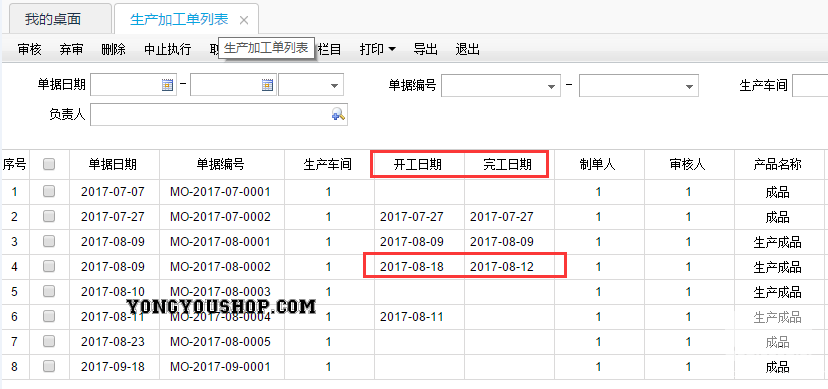
Task: Check the row for MO-2017-08-0001
Action: click(49, 242)
